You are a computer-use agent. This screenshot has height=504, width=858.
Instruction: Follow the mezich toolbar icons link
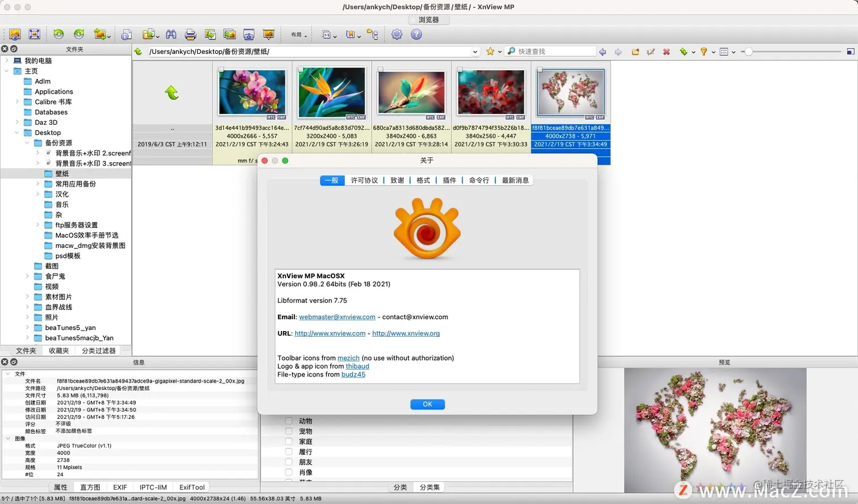[348, 358]
